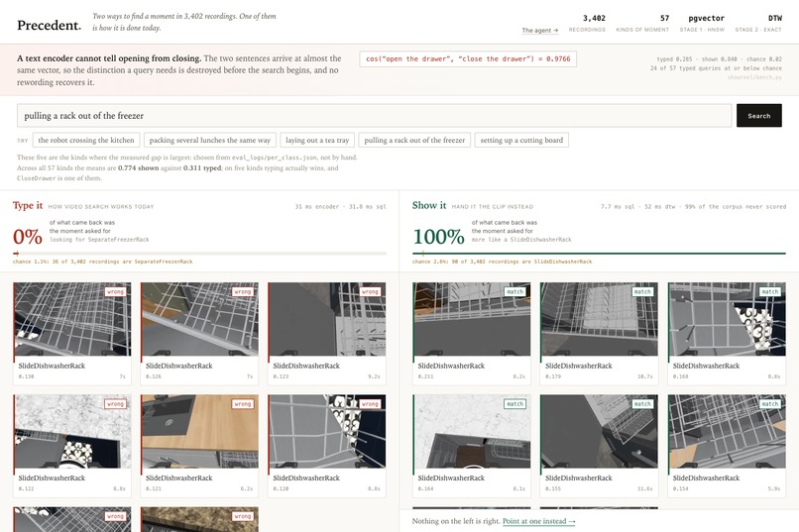Open the wrong result card scored 0.130
This screenshot has width=799, height=532.
[72, 333]
